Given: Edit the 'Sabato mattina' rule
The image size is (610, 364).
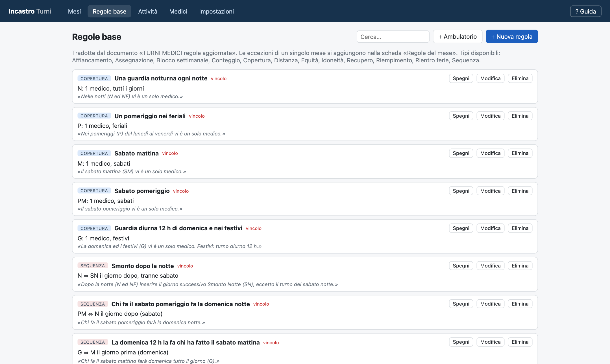Looking at the screenshot, I should pos(490,153).
